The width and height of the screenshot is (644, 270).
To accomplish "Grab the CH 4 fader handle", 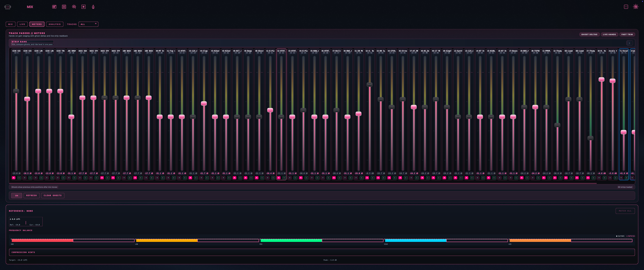I will [16, 91].
